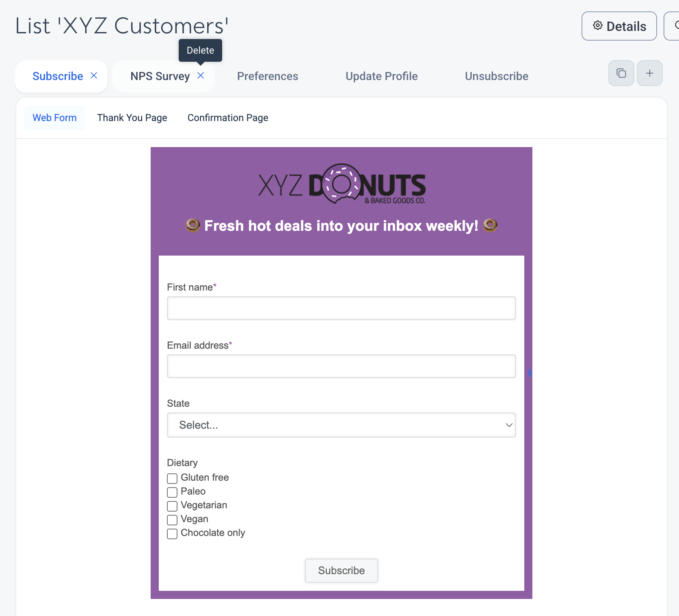Switch to the Unsubscribe tab
Screen dimensions: 679x616
(x=497, y=76)
